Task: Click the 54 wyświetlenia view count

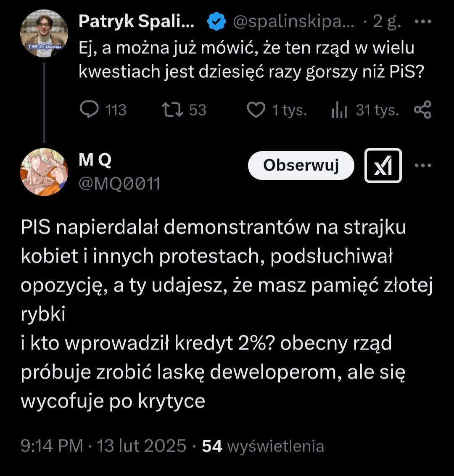Action: (x=263, y=446)
